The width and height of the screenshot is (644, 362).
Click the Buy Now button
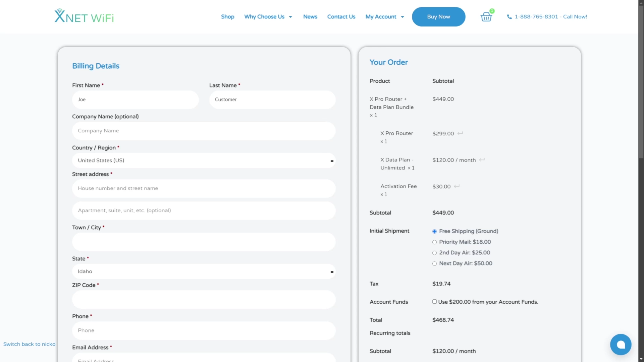[438, 17]
